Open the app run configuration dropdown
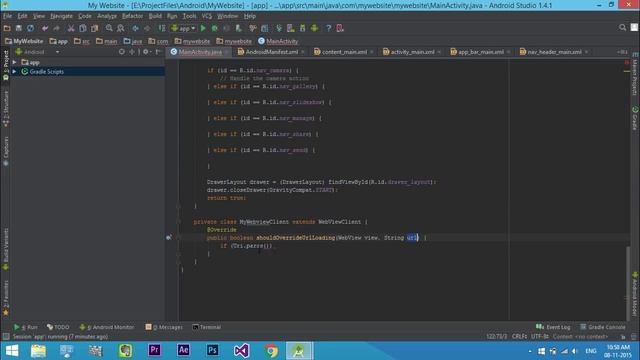640x360 pixels. click(x=183, y=28)
